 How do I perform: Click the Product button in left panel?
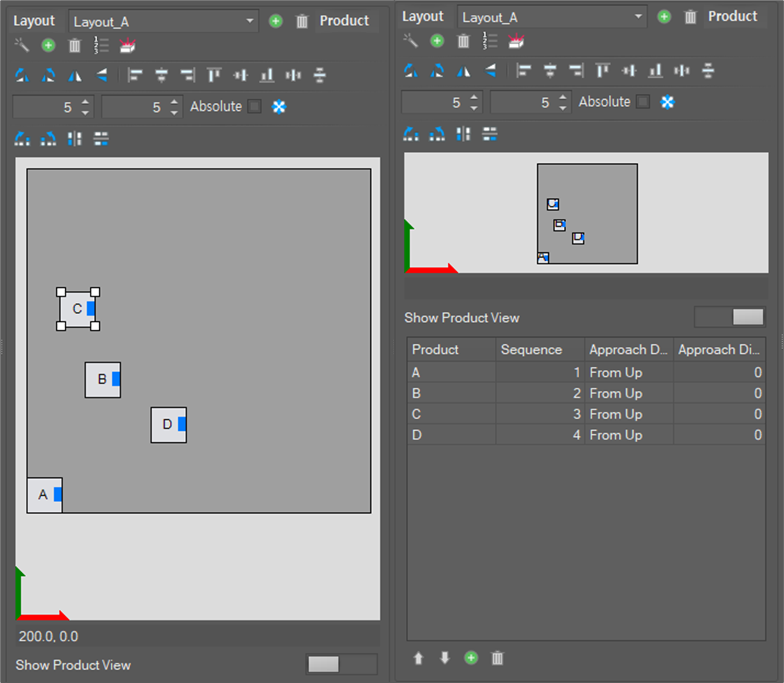click(344, 21)
